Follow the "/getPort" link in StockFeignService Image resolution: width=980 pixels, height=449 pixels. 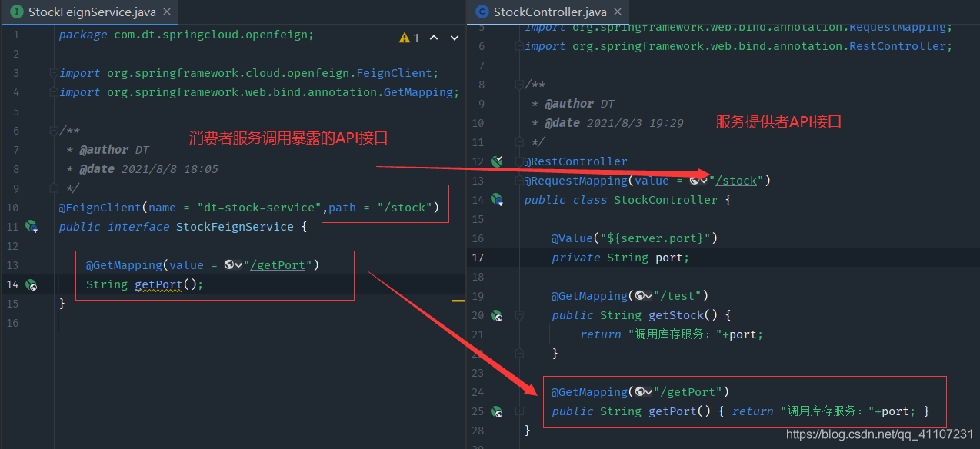tap(278, 265)
